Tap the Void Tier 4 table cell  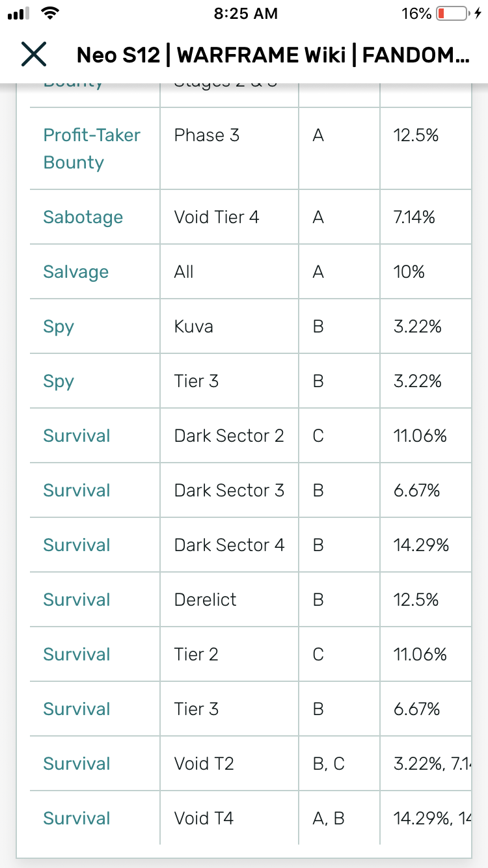pyautogui.click(x=217, y=217)
